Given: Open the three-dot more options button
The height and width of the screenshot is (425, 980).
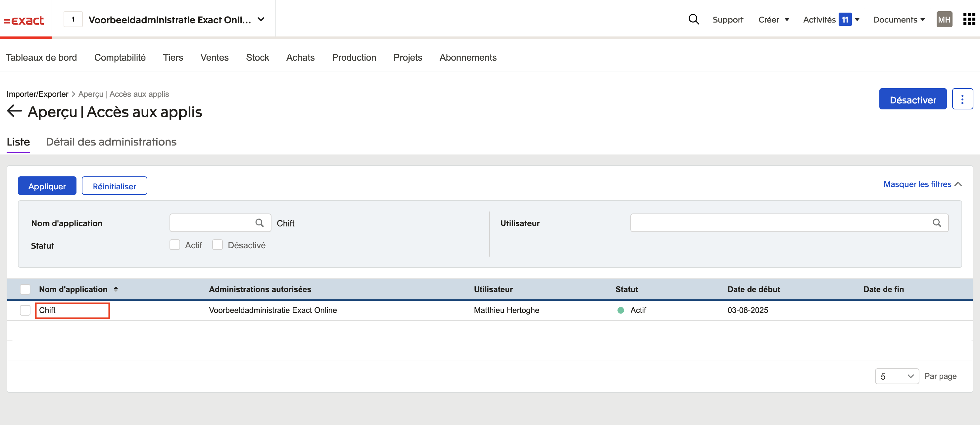Looking at the screenshot, I should (962, 99).
